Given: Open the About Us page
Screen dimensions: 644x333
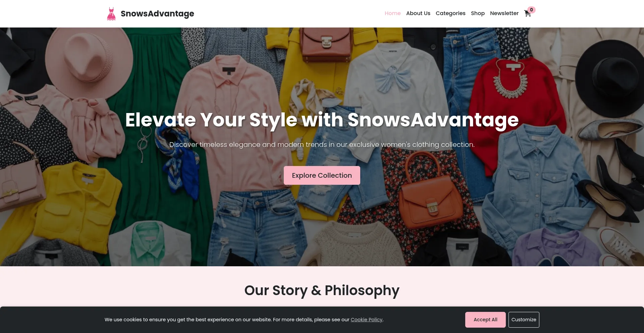Looking at the screenshot, I should pyautogui.click(x=418, y=13).
